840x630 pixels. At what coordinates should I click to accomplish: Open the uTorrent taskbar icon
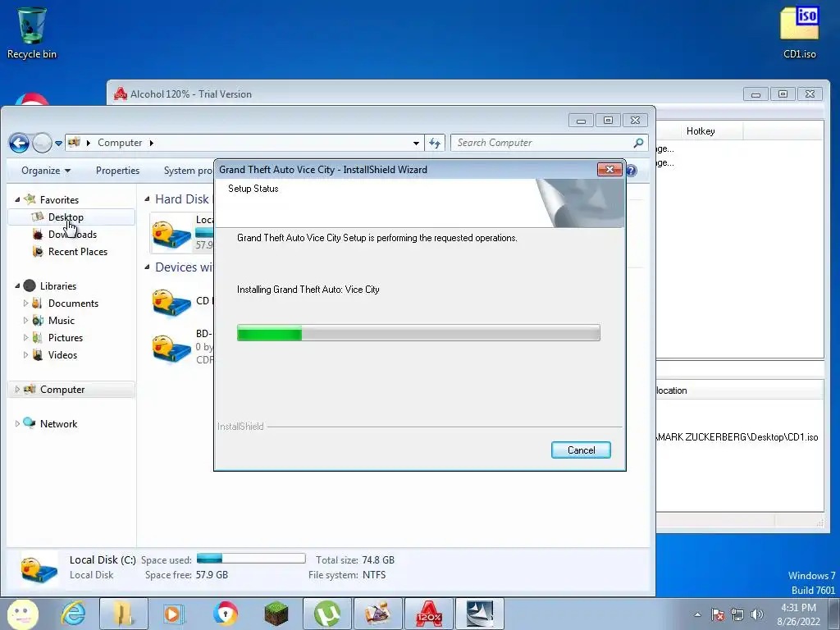click(327, 614)
